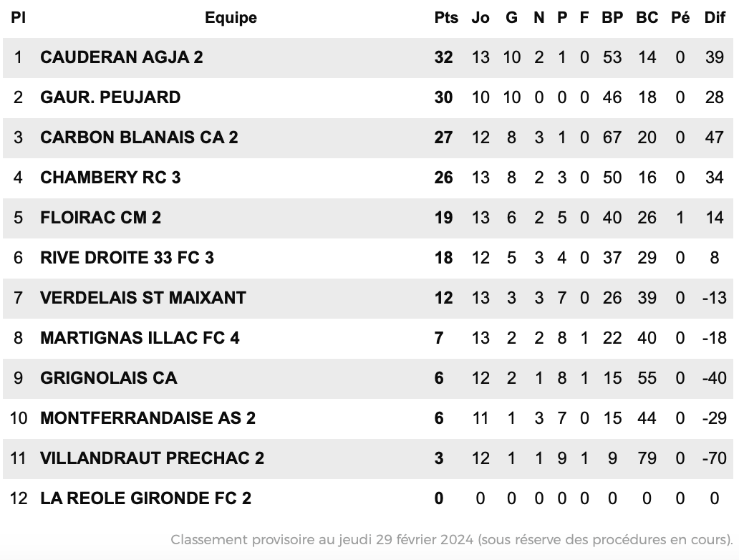Open the FLOIRAC CM 2 team entry

[x=101, y=217]
